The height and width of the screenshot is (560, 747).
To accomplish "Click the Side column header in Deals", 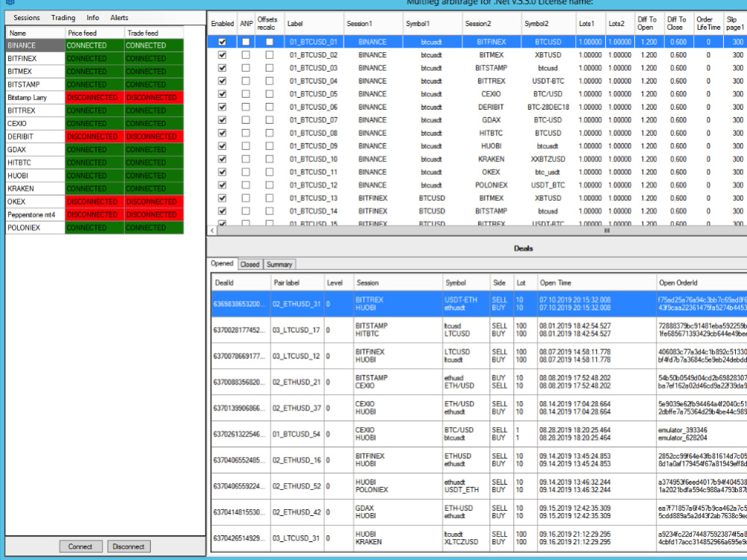I will point(501,283).
